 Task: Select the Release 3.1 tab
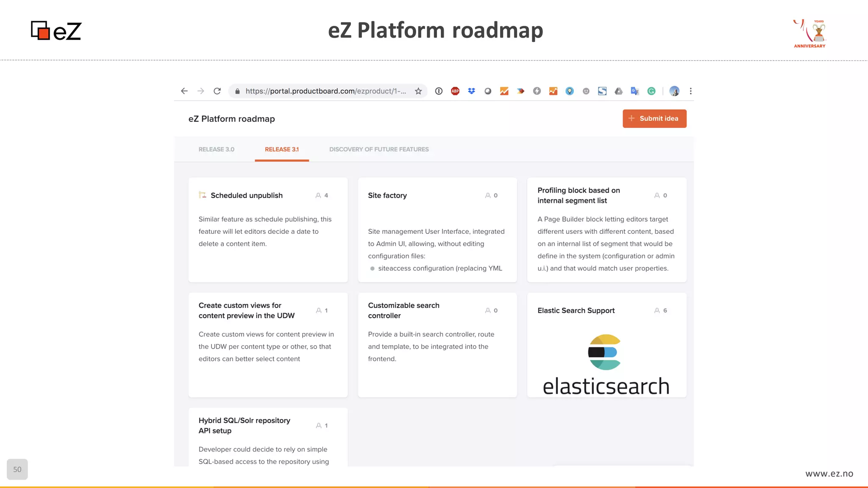coord(282,150)
